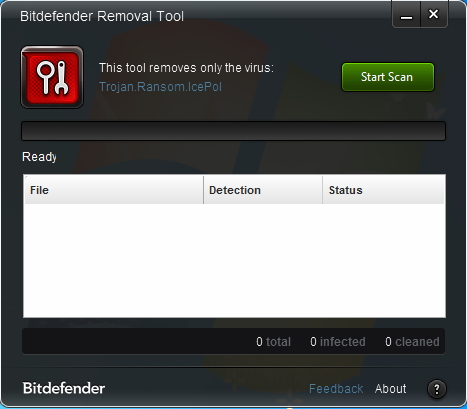Open the About page
Screen dimensions: 467x409
coord(391,389)
